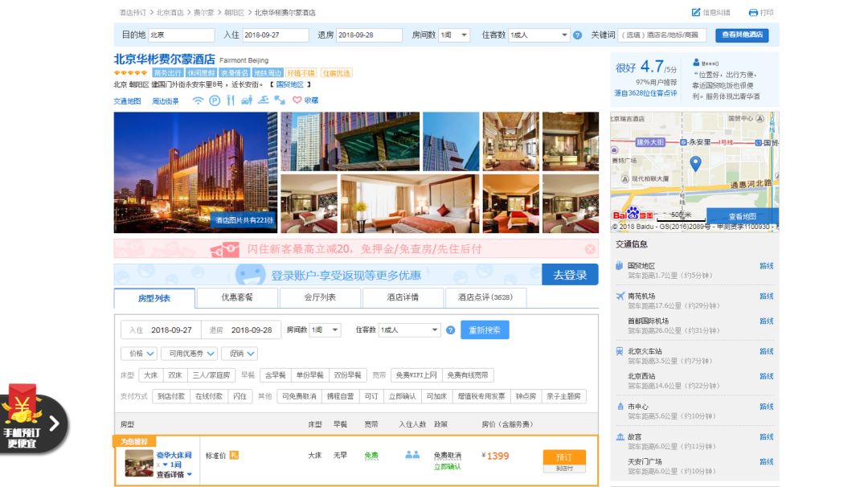Image resolution: width=868 pixels, height=487 pixels.
Task: Expand 查看详情 for 奢华大床间
Action: click(174, 474)
